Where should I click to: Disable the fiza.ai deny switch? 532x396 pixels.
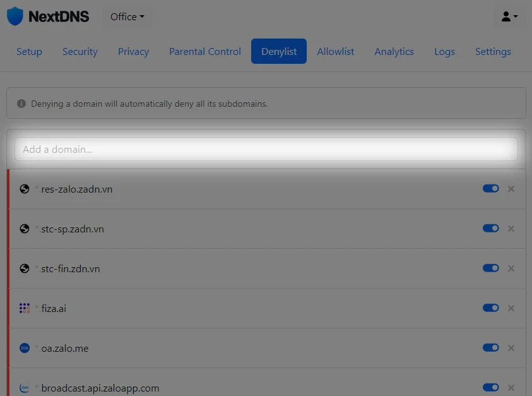click(x=490, y=308)
